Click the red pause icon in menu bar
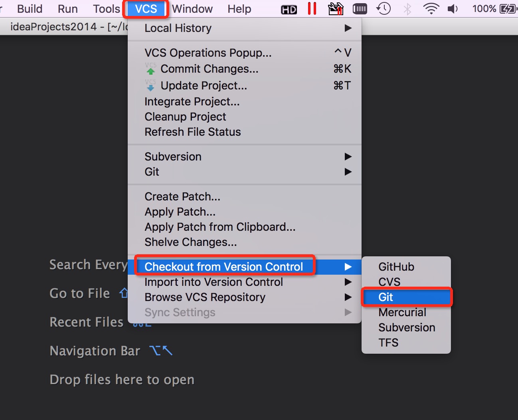The image size is (518, 420). click(x=312, y=8)
